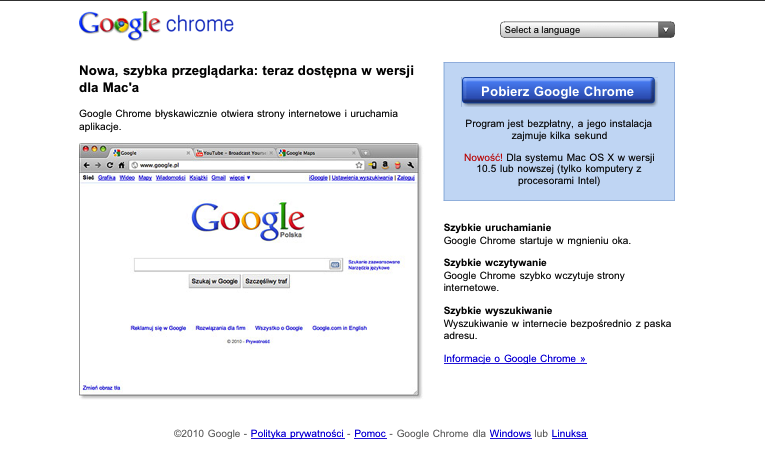Screen dimensions: 765x455
Task: Click the Google.com in English link
Action: 340,328
